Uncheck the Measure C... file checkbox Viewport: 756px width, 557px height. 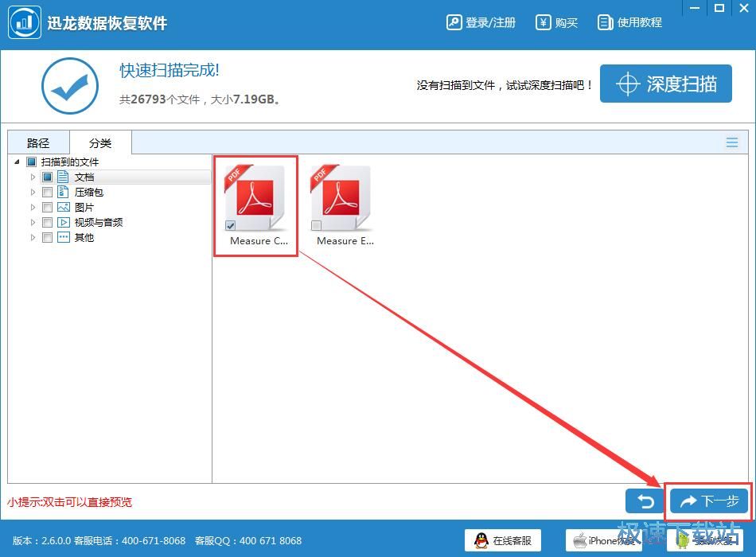coord(231,225)
